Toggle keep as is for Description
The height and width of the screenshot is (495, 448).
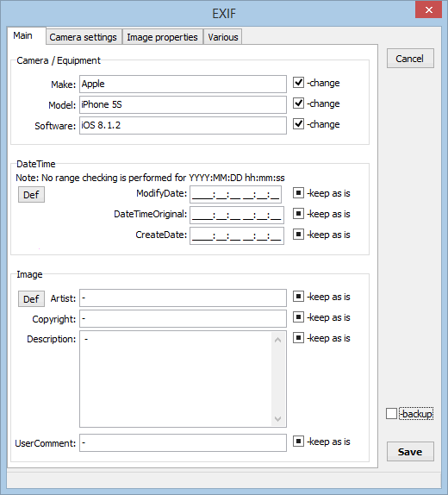[x=298, y=338]
